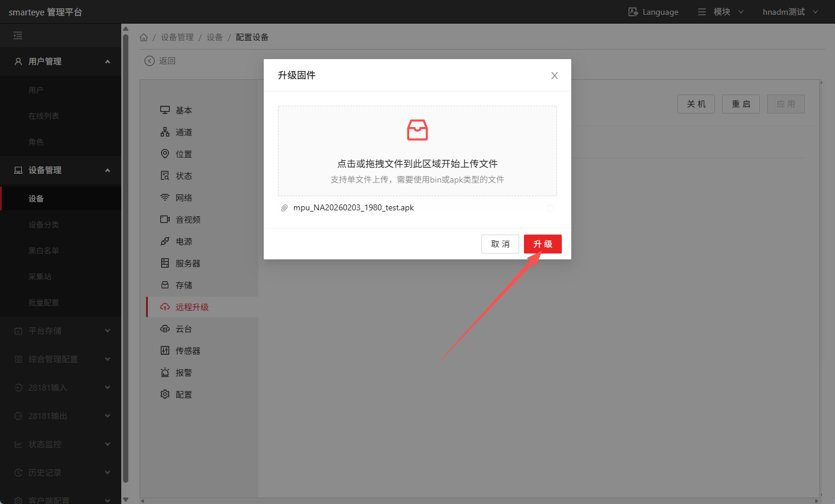Image resolution: width=835 pixels, height=504 pixels.
Task: Click the upload inbox icon in dialog
Action: click(417, 130)
